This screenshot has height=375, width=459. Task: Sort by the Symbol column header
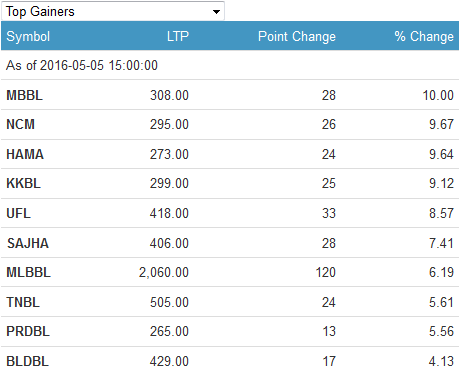point(28,36)
